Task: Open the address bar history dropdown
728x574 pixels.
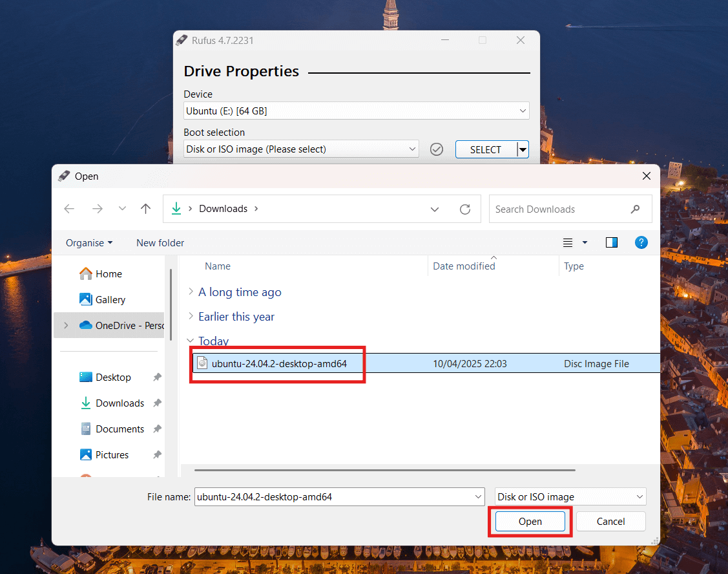Action: (435, 209)
